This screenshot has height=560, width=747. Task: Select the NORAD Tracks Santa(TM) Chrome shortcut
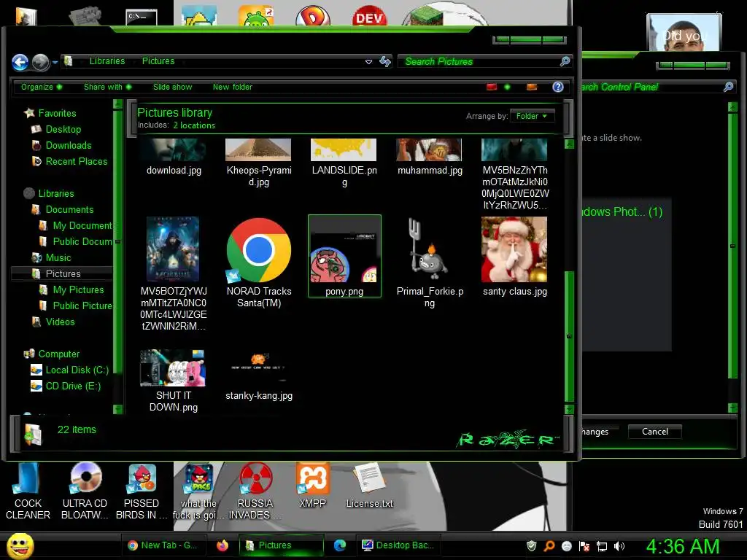click(x=259, y=262)
